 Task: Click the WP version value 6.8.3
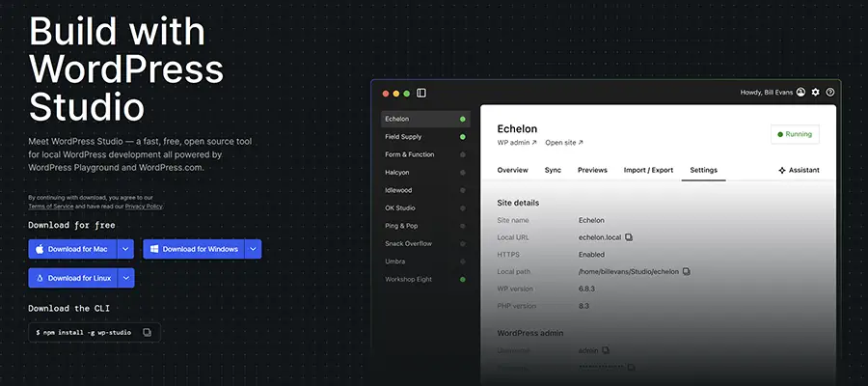point(587,289)
